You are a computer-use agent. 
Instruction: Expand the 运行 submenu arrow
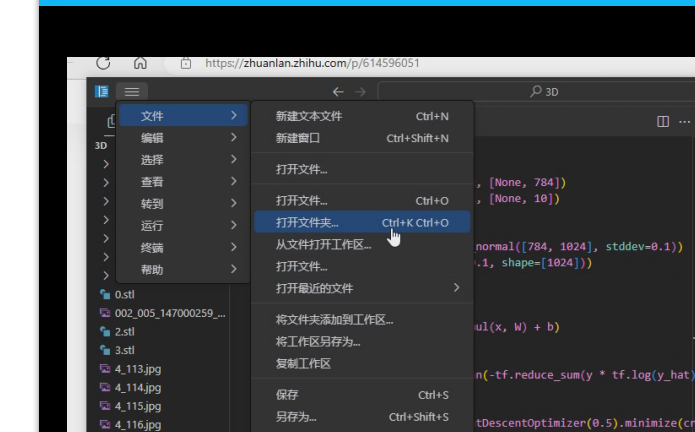pos(234,225)
